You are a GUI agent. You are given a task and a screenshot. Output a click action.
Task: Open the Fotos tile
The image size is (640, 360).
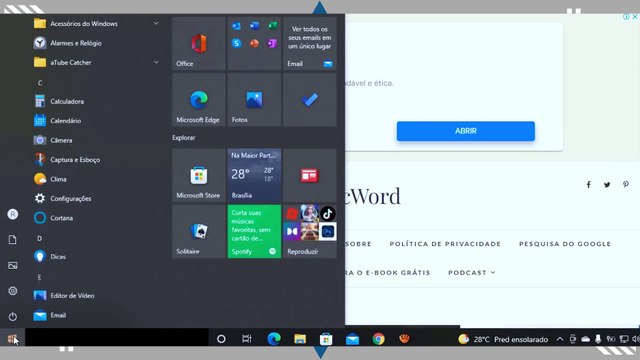point(254,100)
